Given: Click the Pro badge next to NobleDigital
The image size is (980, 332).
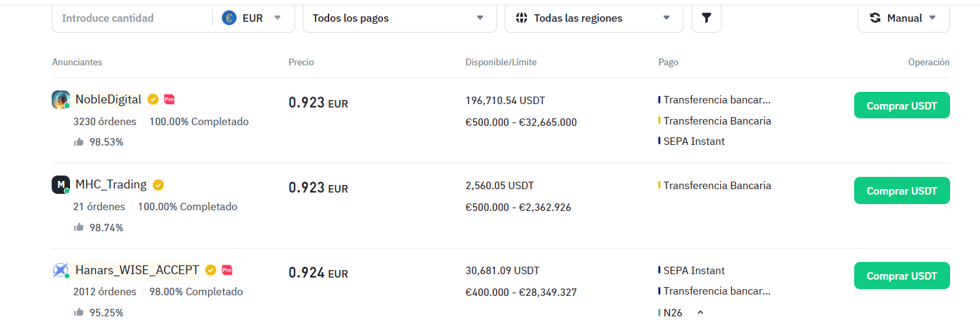Looking at the screenshot, I should [169, 99].
